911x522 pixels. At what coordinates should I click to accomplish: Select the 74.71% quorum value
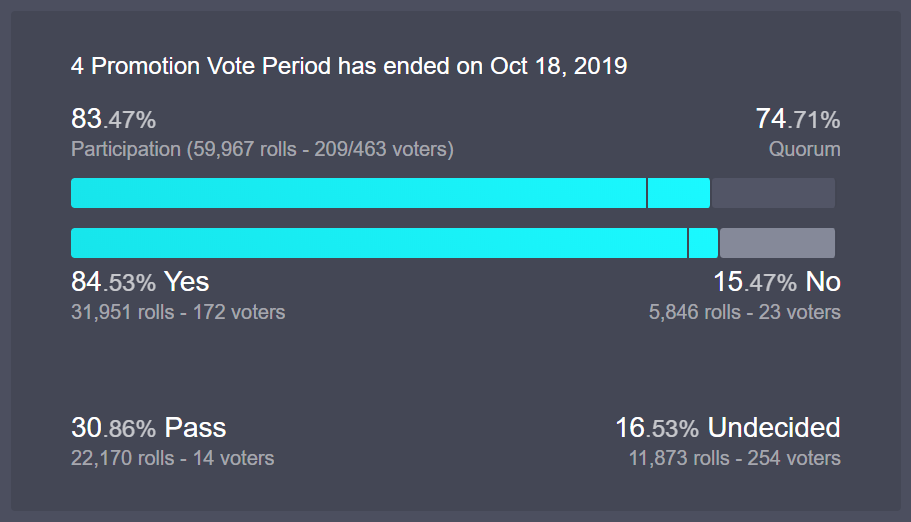point(798,119)
